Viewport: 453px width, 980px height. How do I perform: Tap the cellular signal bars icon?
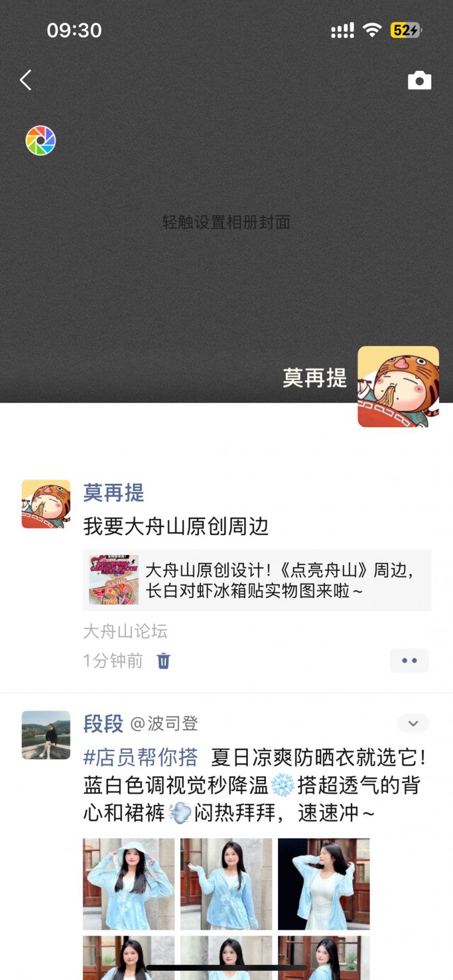(343, 30)
